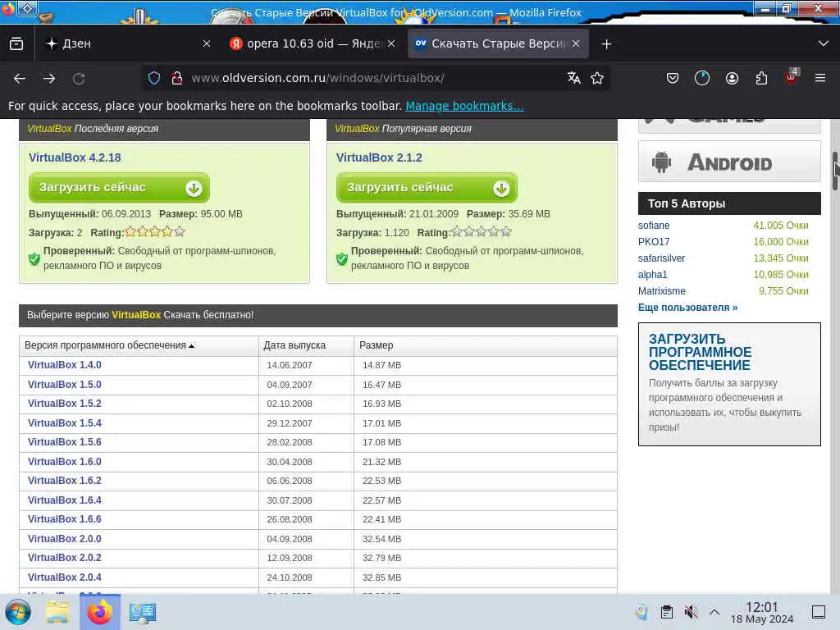Viewport: 840px width, 630px height.
Task: Click the Android category banner
Action: point(729,162)
